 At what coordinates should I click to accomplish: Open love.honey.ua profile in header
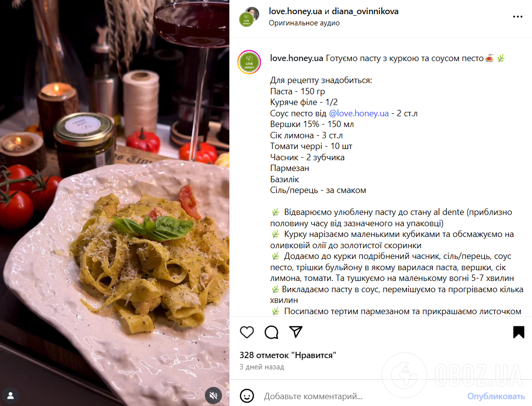(x=295, y=11)
